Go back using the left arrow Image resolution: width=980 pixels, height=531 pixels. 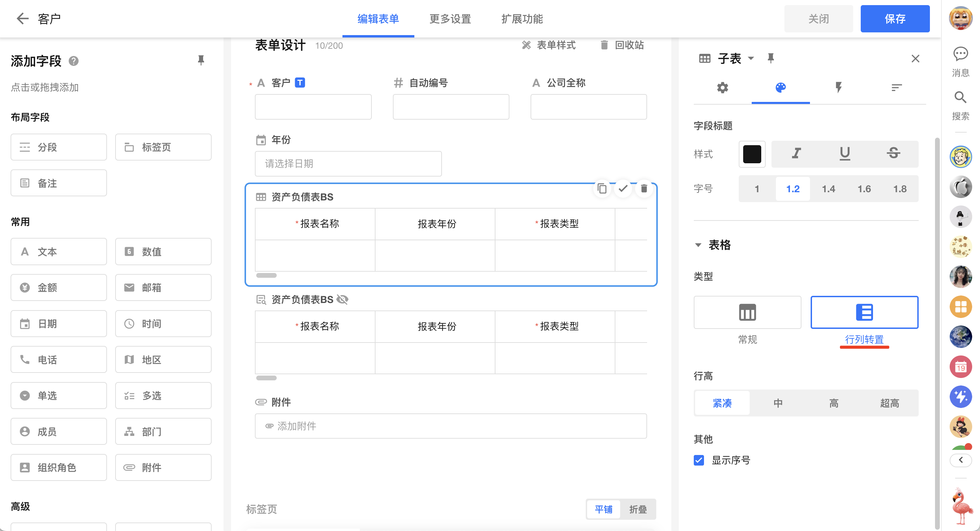(x=22, y=19)
